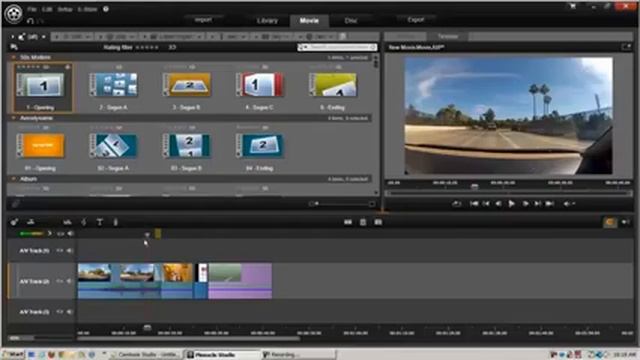Select the '4 - Segue C' montage thumbnail

260,85
